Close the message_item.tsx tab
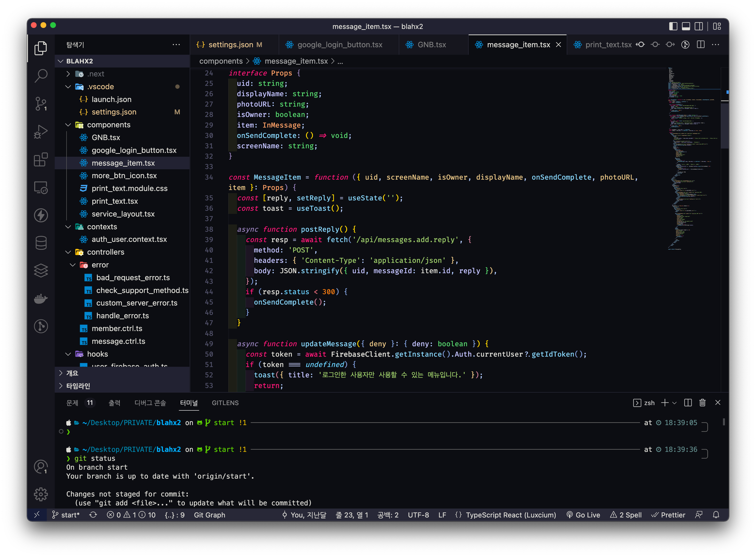 [559, 45]
